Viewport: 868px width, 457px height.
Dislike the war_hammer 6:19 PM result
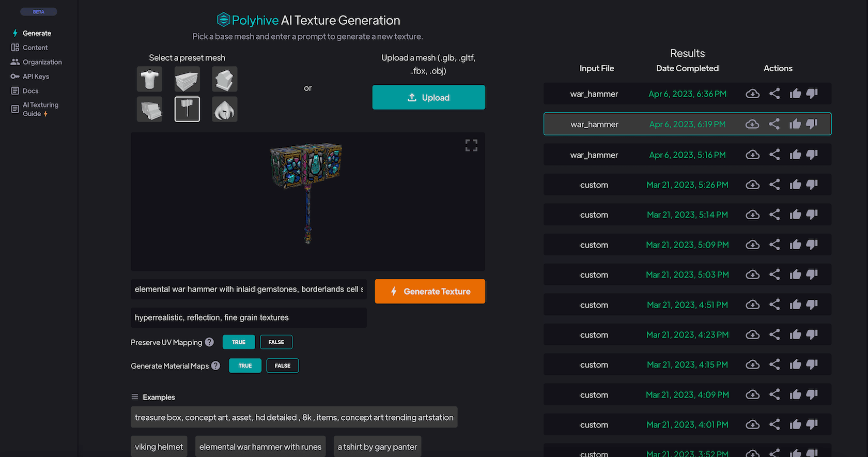click(x=812, y=124)
